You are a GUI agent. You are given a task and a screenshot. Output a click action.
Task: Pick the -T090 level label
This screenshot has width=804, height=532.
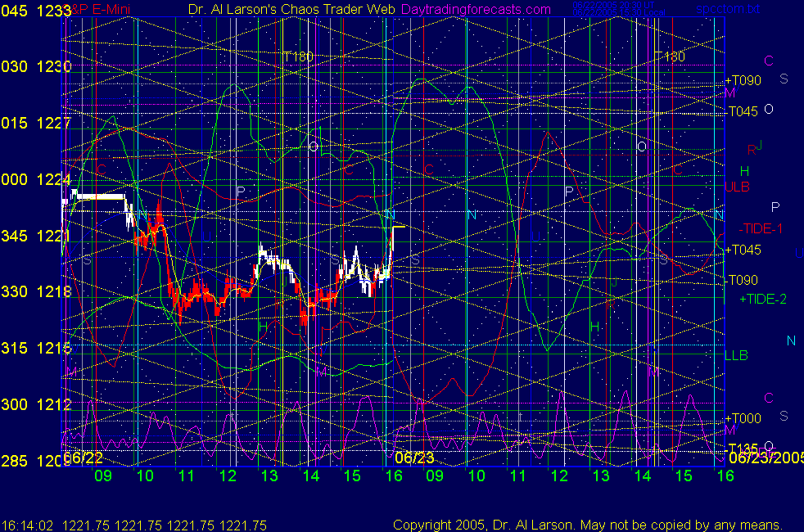(742, 280)
